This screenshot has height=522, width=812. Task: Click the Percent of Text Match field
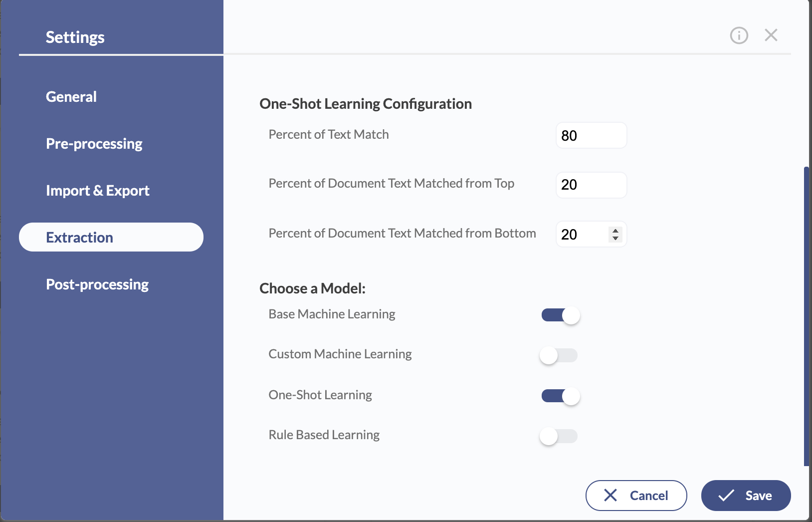(591, 135)
